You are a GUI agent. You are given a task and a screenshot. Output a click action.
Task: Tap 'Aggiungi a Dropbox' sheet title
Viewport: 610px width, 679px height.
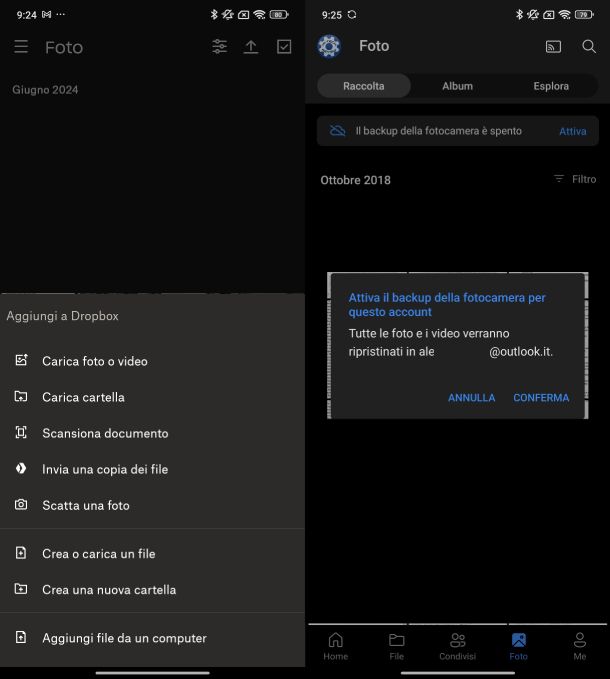62,316
